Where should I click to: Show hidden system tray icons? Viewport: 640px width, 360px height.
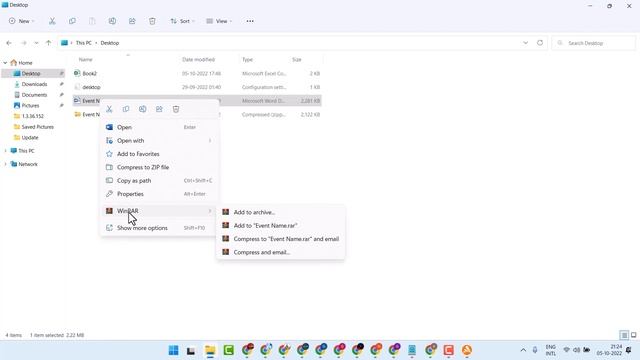(523, 350)
